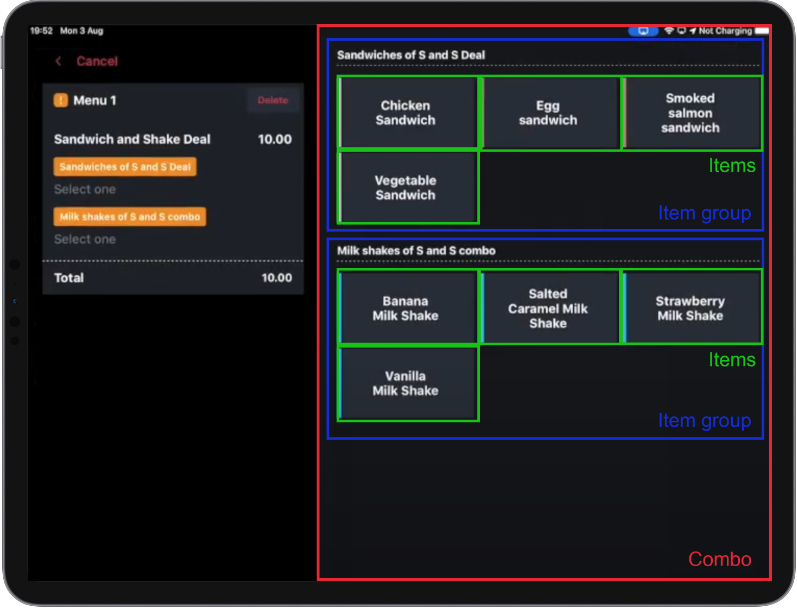The image size is (797, 608).
Task: Choose the Vanilla Milk Shake
Action: [406, 384]
